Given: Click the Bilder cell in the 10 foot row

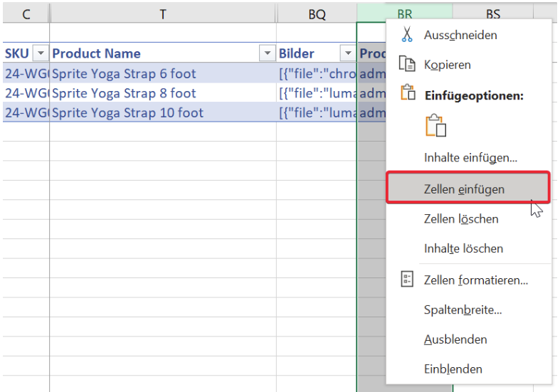Looking at the screenshot, I should click(317, 112).
